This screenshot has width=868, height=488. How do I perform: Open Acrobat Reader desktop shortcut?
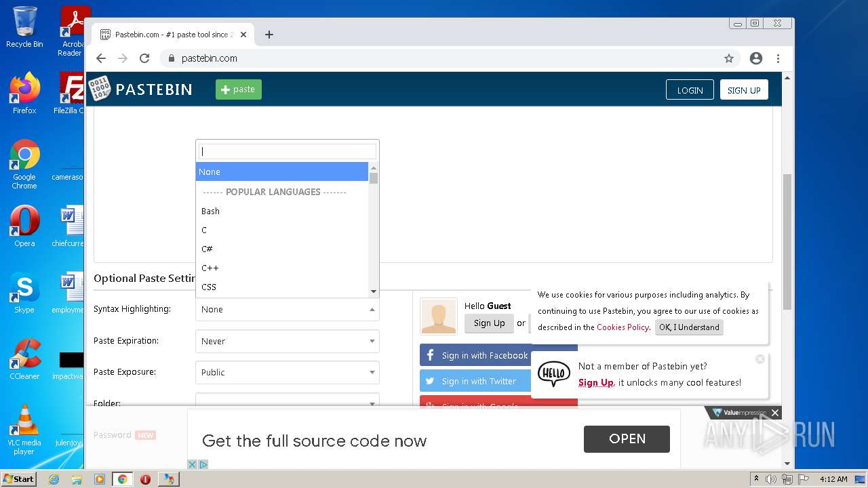[72, 31]
